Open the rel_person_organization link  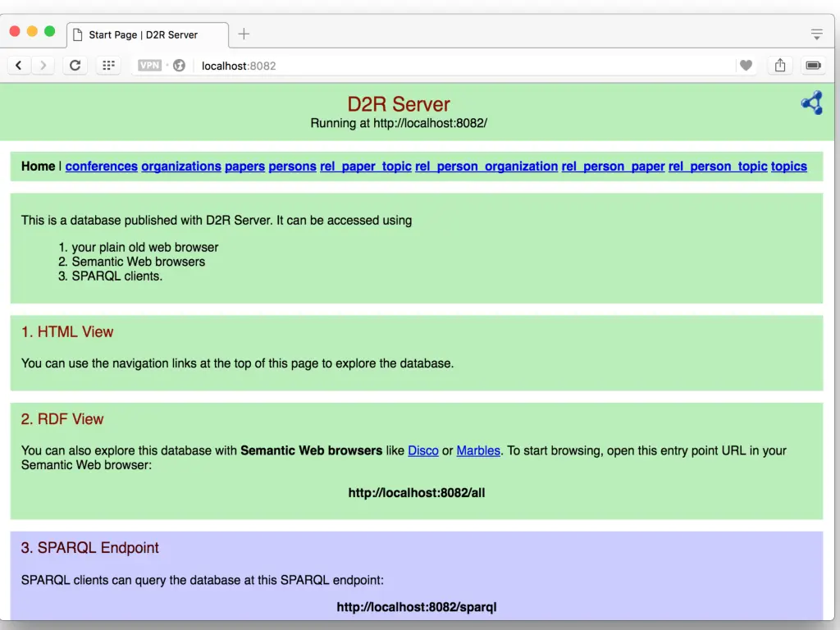(486, 166)
